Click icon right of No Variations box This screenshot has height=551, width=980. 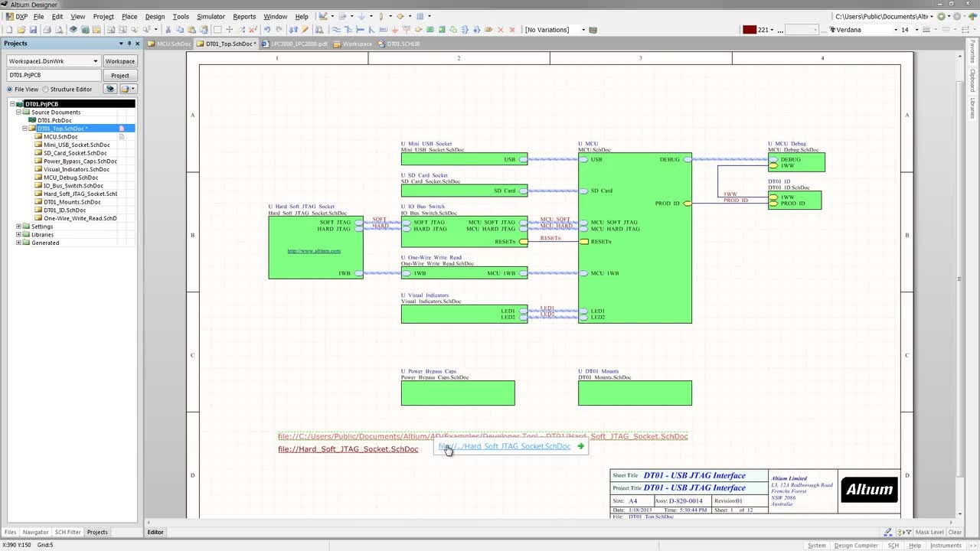(593, 30)
